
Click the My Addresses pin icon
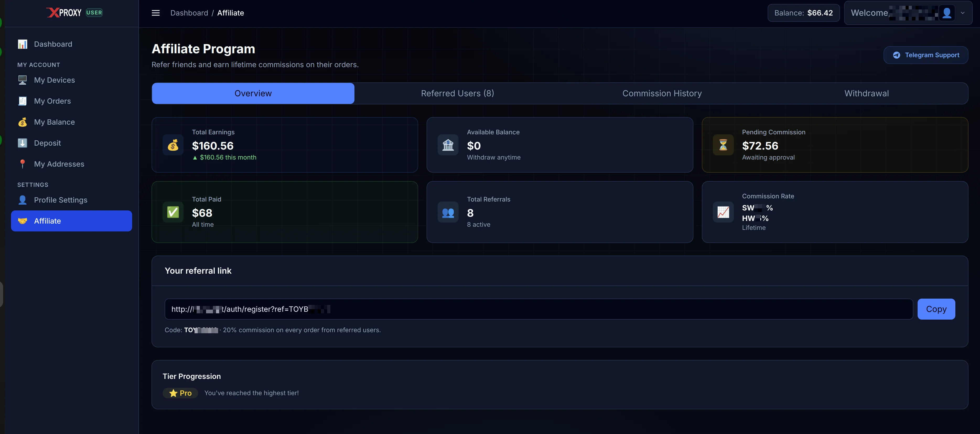pyautogui.click(x=23, y=164)
